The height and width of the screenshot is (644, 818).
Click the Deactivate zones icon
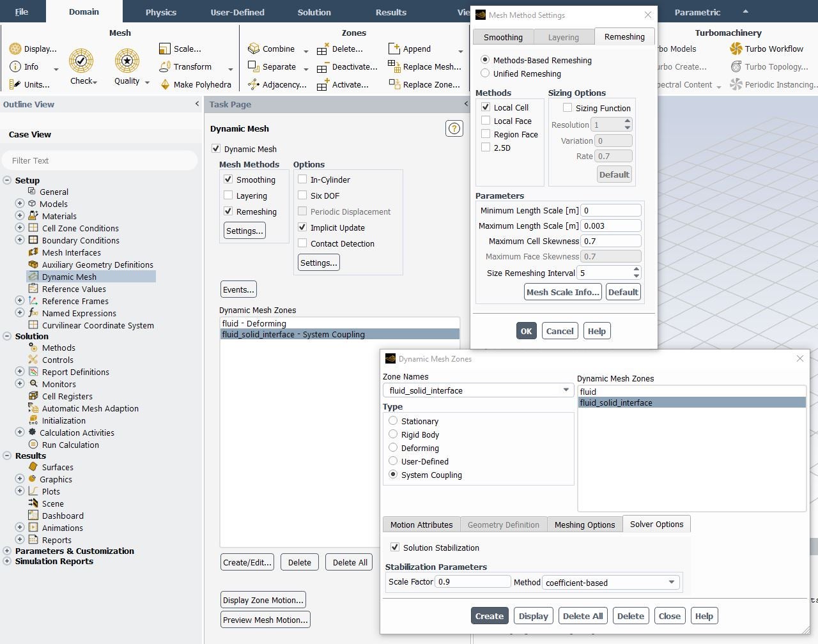(323, 66)
